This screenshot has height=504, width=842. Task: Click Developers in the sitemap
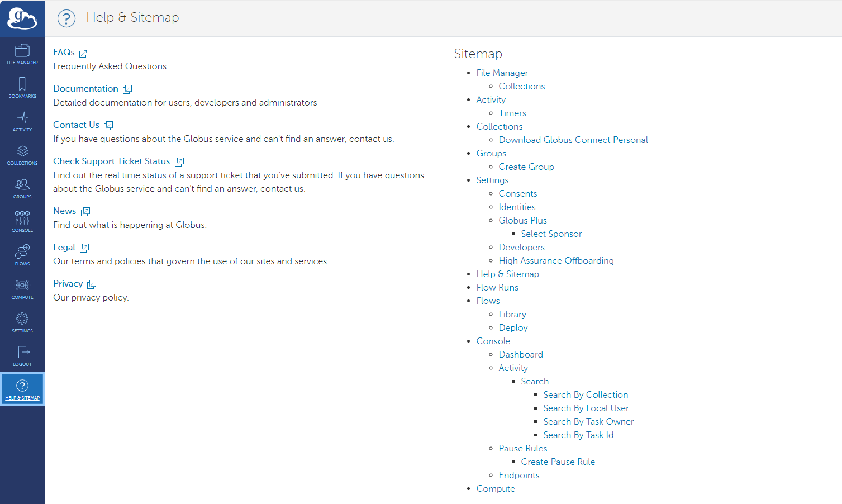(521, 247)
